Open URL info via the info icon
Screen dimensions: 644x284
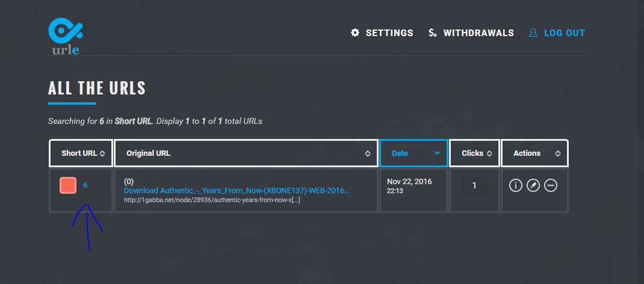point(515,185)
